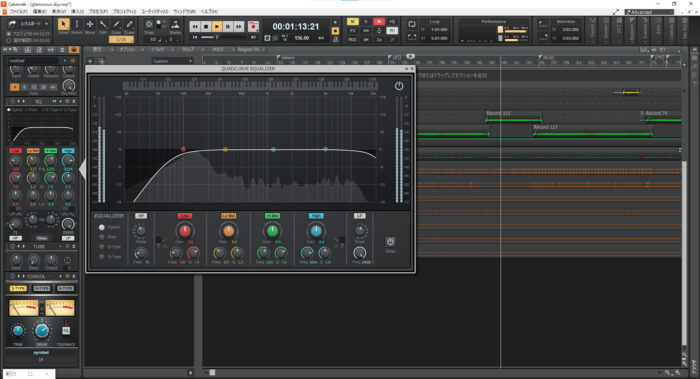Toggle the blue High band button

coord(316,216)
